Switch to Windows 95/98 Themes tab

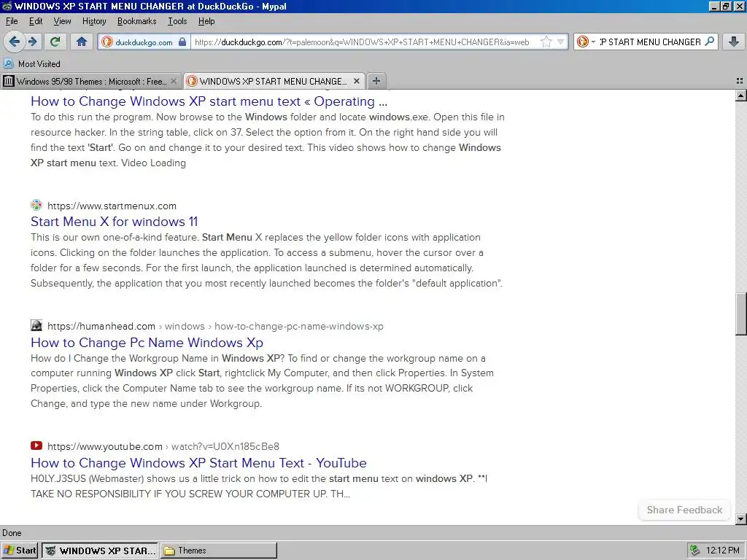tap(91, 82)
